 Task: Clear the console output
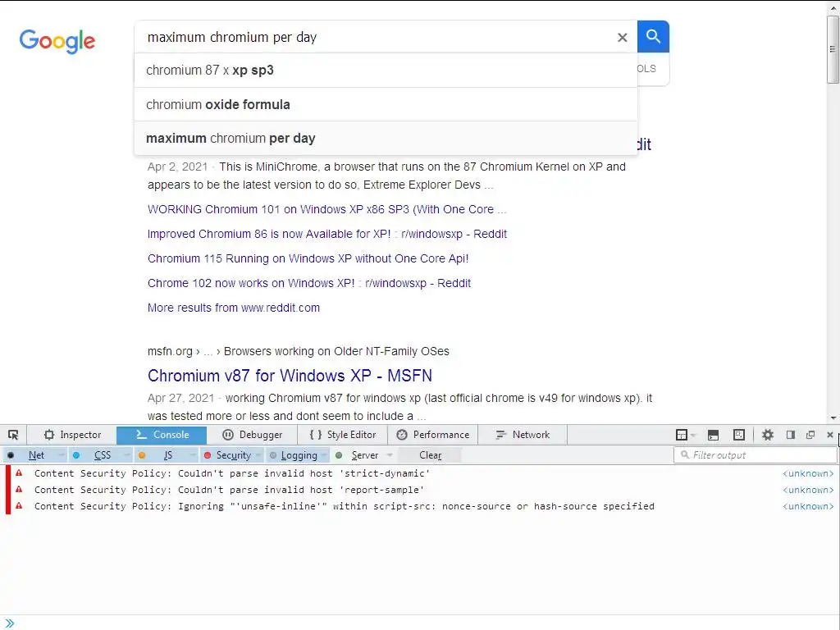[x=430, y=455]
